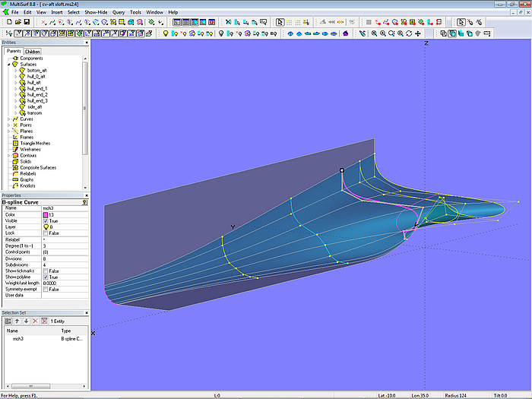The image size is (532, 399).
Task: Toggle the Visible checkbox in Properties
Action: (x=46, y=220)
